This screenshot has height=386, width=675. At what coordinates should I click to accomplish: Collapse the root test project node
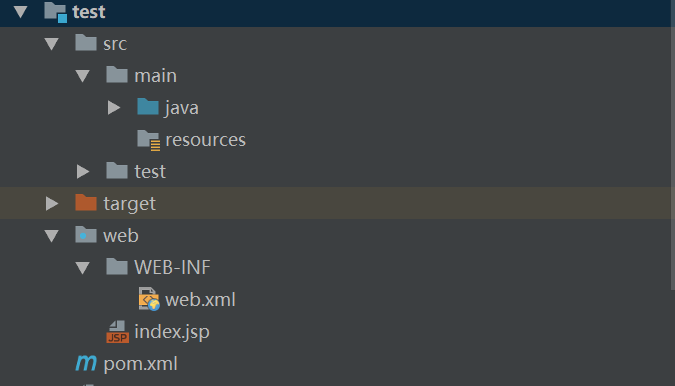click(x=20, y=12)
